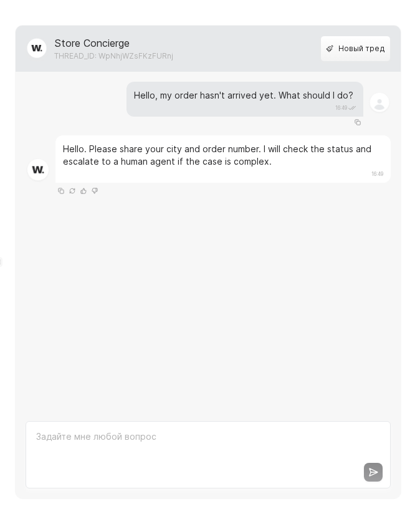Click the Store Concierge header title
The height and width of the screenshot is (524, 420).
(92, 43)
